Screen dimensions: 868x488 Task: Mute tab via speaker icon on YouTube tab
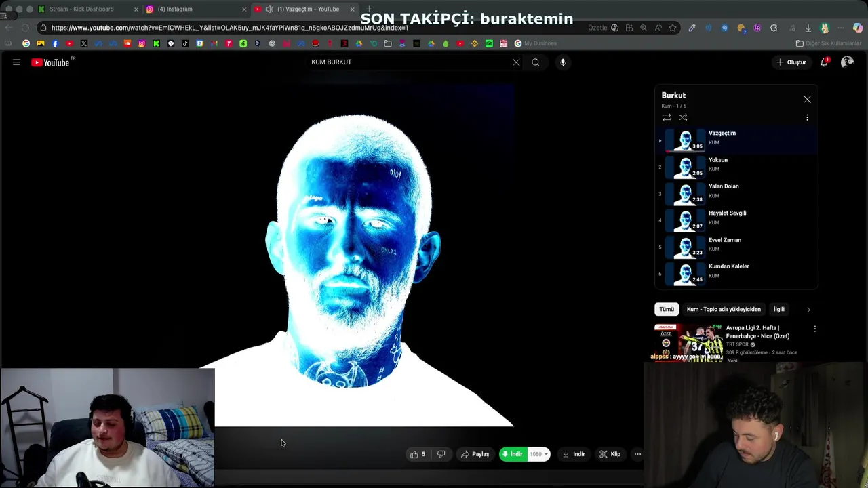click(x=269, y=9)
